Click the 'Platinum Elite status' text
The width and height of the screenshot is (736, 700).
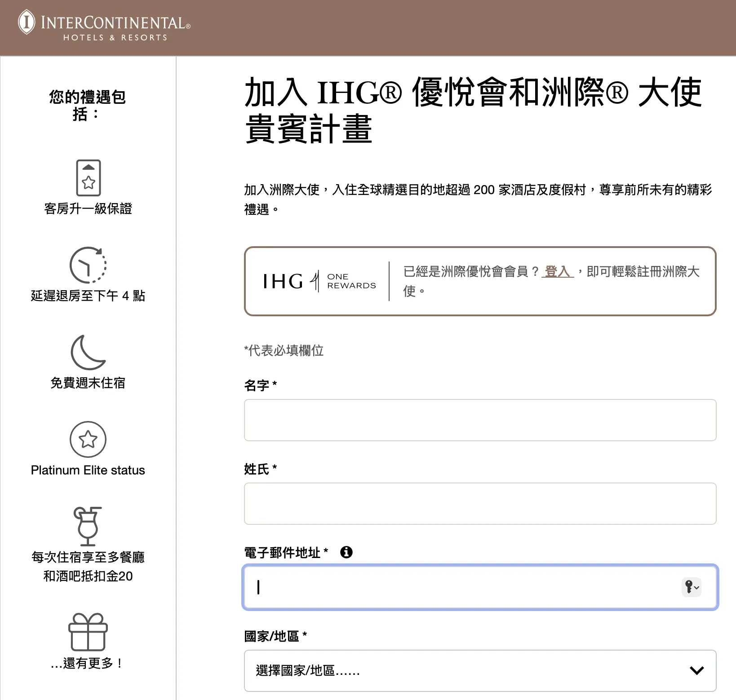[x=88, y=470]
